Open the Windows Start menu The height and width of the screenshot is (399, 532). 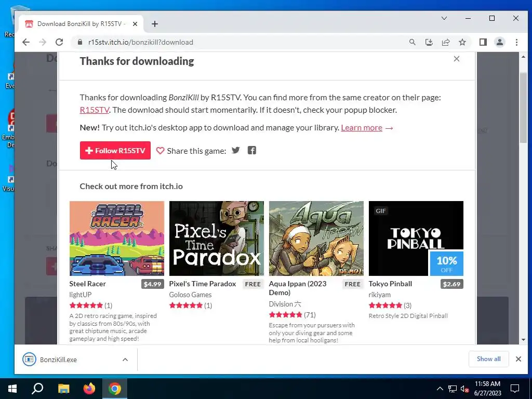tap(12, 389)
